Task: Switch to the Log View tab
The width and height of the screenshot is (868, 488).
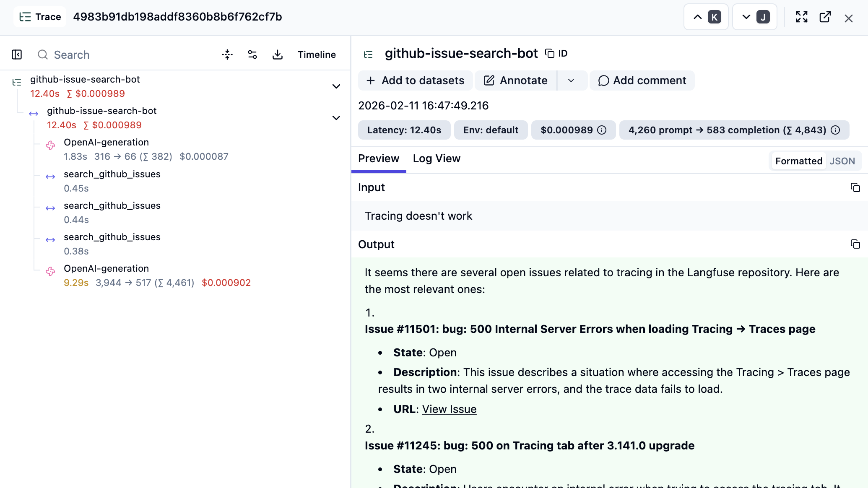Action: (x=436, y=158)
